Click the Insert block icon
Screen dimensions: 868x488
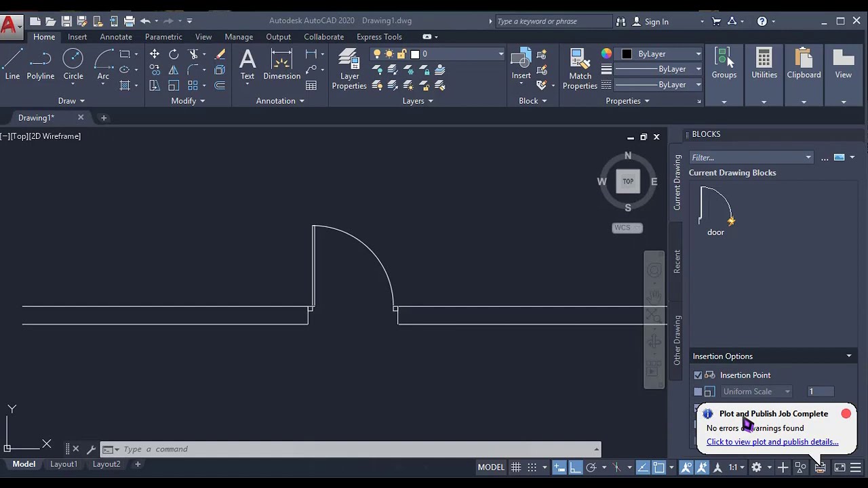pos(521,65)
